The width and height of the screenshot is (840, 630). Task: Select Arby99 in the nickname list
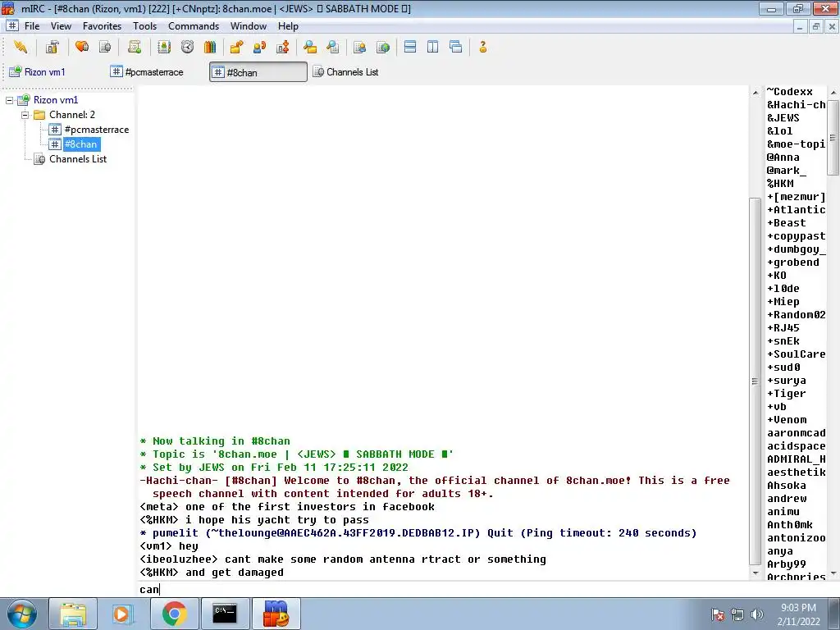coord(787,564)
